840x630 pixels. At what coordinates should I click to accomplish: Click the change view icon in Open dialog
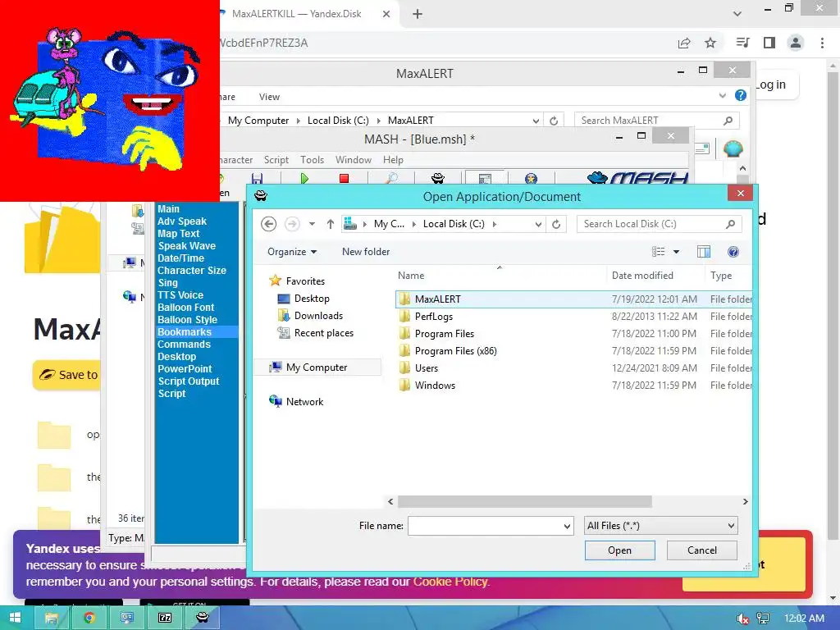click(x=658, y=252)
